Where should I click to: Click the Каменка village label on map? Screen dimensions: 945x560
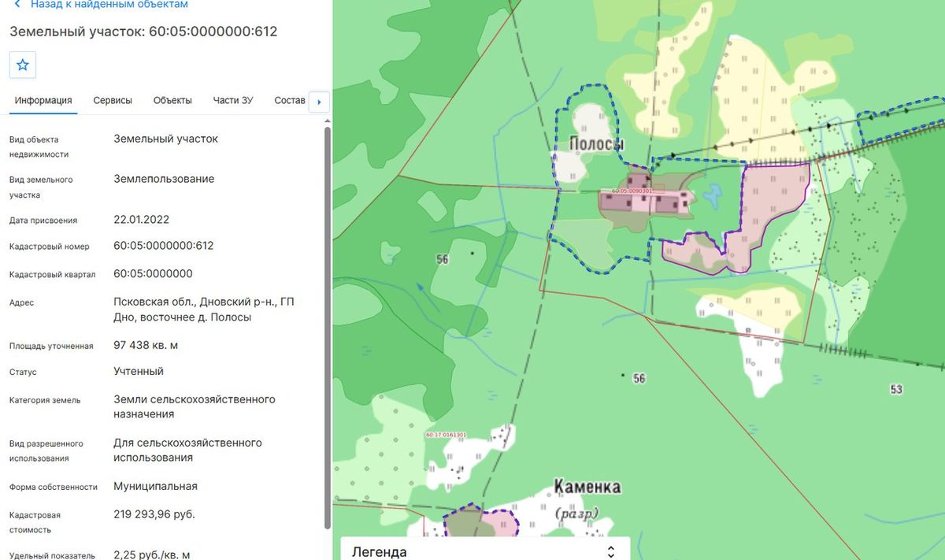(x=587, y=487)
